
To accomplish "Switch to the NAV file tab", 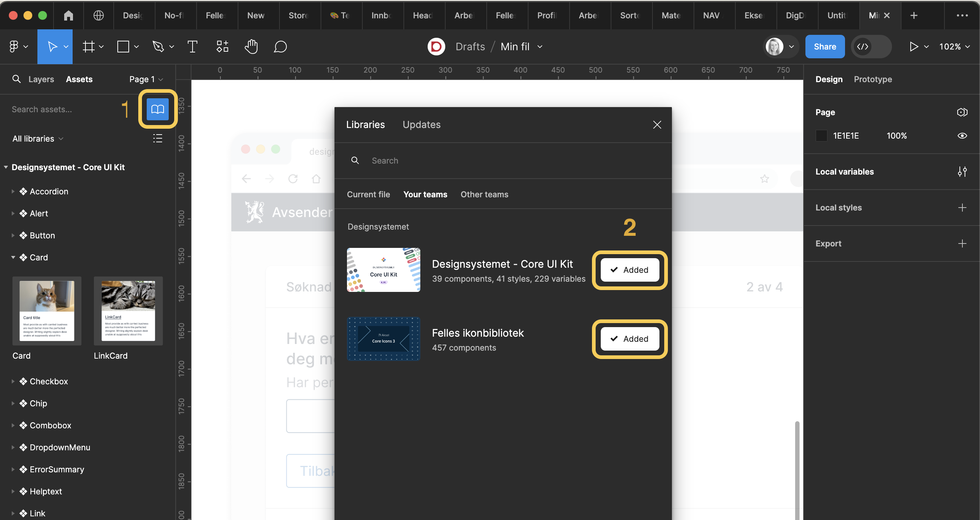I will pos(714,15).
